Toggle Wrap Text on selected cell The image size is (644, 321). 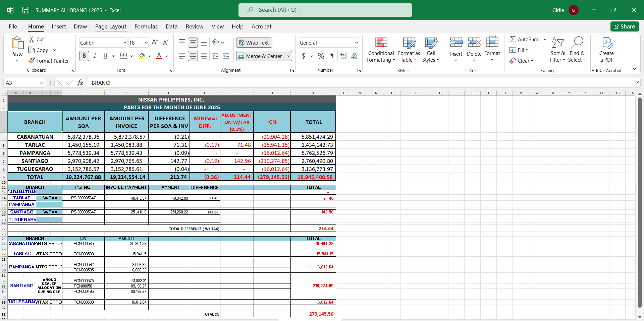click(254, 43)
